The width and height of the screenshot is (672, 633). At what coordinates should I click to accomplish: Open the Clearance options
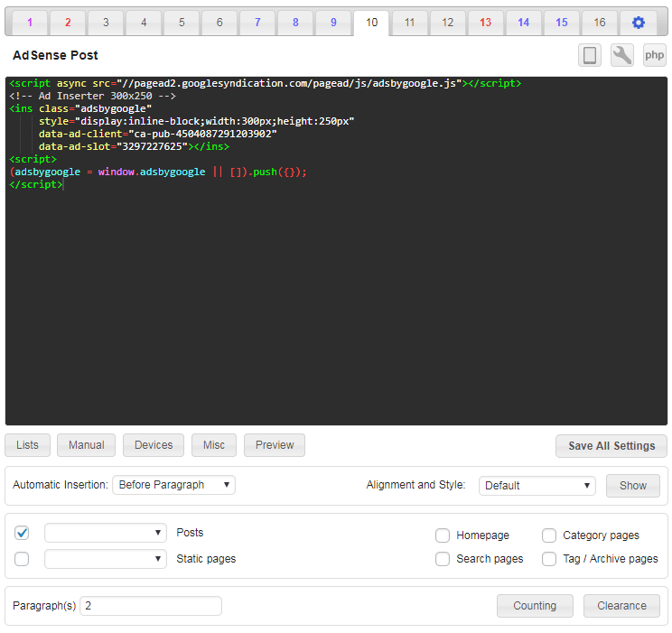[621, 606]
